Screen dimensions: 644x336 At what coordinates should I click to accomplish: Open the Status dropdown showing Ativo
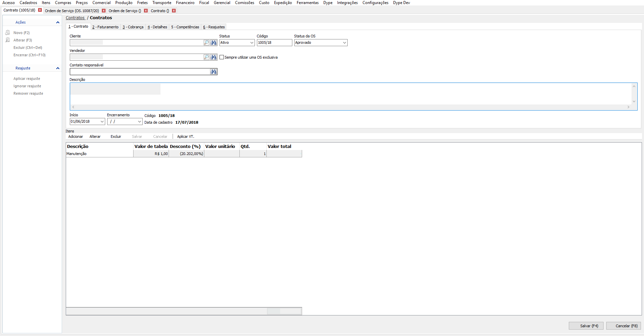click(x=252, y=43)
